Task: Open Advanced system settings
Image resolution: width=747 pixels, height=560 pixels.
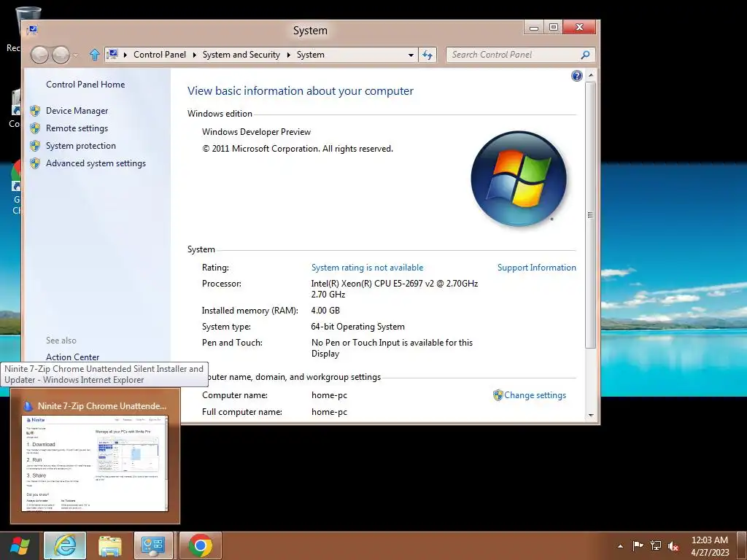Action: point(96,163)
